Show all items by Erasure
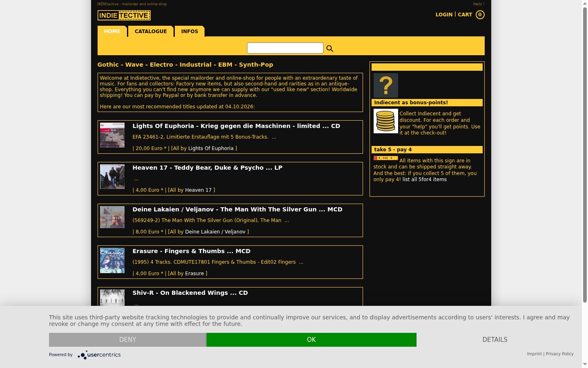 point(194,274)
